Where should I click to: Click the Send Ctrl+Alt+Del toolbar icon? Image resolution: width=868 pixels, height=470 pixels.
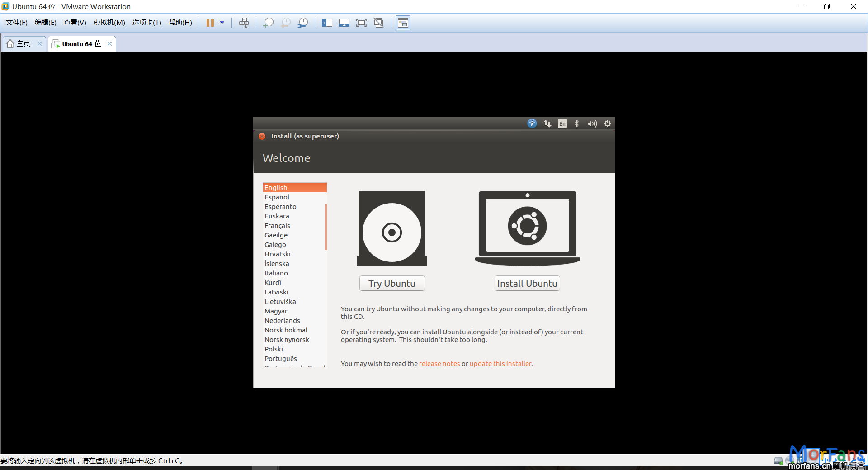point(244,23)
